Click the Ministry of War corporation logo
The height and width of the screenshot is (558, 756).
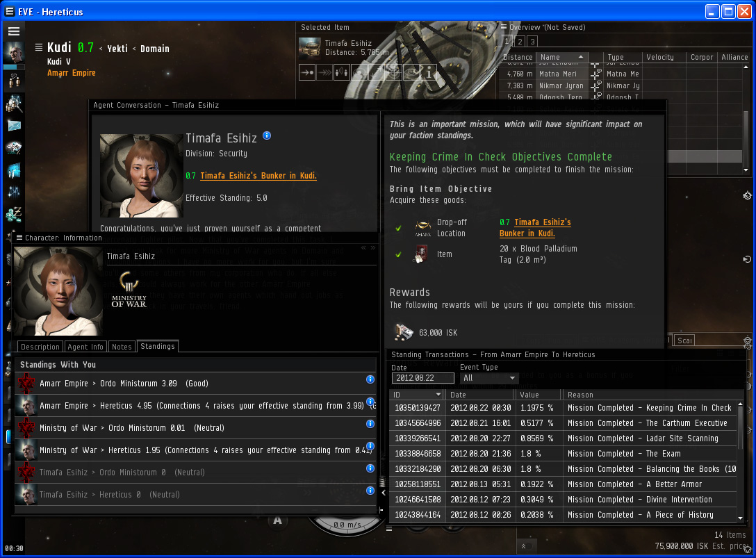click(x=129, y=289)
